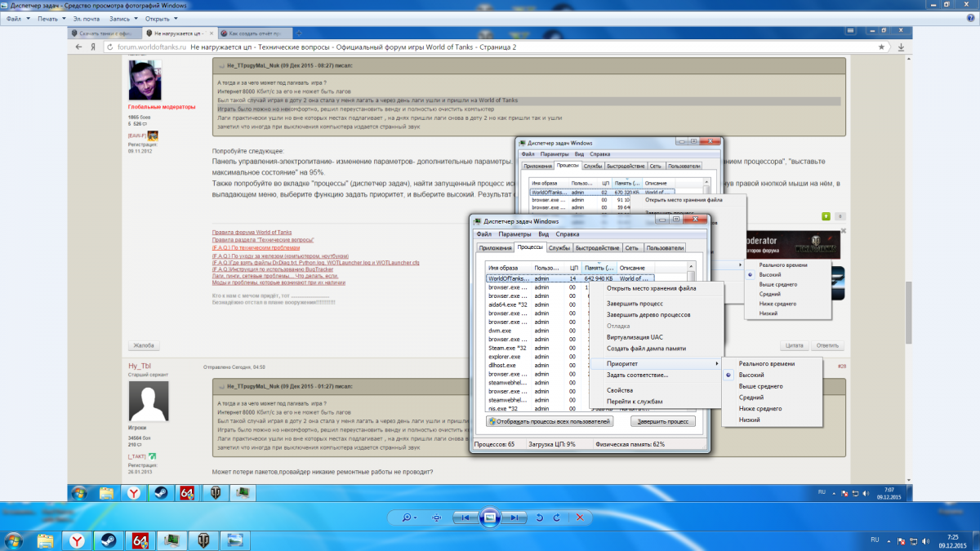Click the Photo Viewer taskbar icon
980x551 pixels.
click(235, 540)
